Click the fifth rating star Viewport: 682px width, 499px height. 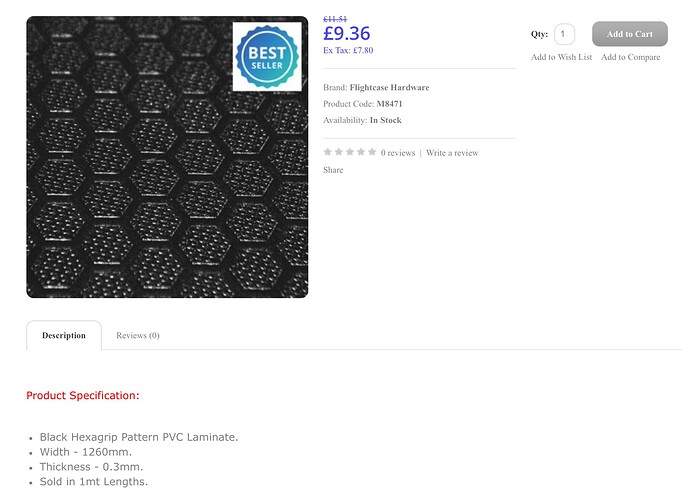click(x=372, y=152)
